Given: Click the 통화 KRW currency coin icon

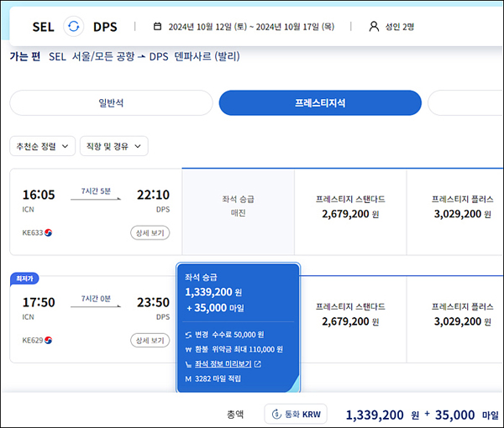Looking at the screenshot, I should click(x=276, y=415).
